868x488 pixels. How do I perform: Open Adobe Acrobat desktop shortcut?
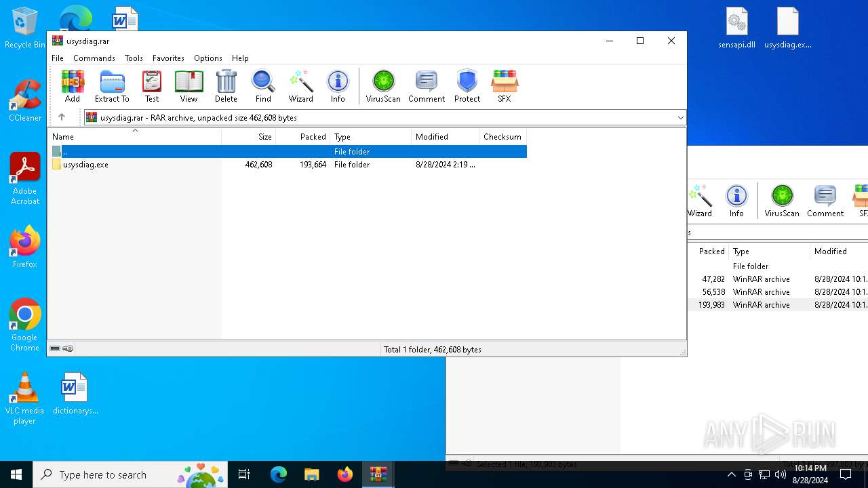[x=25, y=179]
